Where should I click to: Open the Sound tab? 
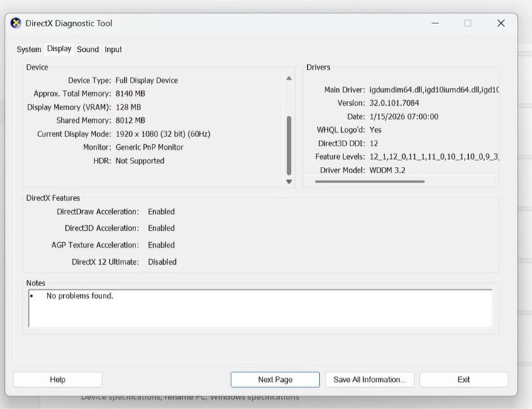click(87, 50)
